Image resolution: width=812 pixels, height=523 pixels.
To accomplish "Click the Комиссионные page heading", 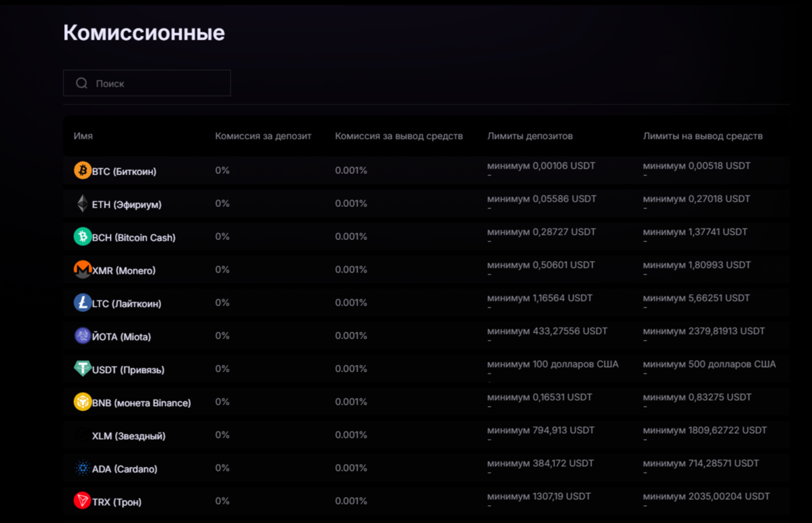I will (144, 33).
